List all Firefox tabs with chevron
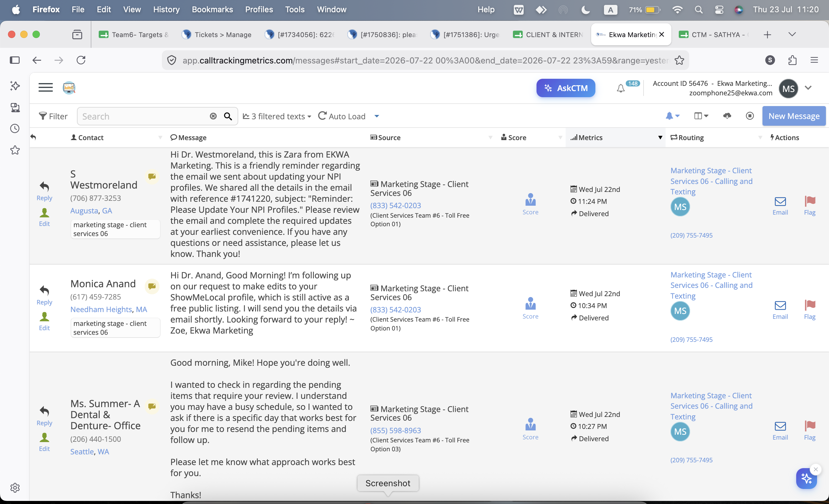Viewport: 829px width, 504px height. coord(792,34)
